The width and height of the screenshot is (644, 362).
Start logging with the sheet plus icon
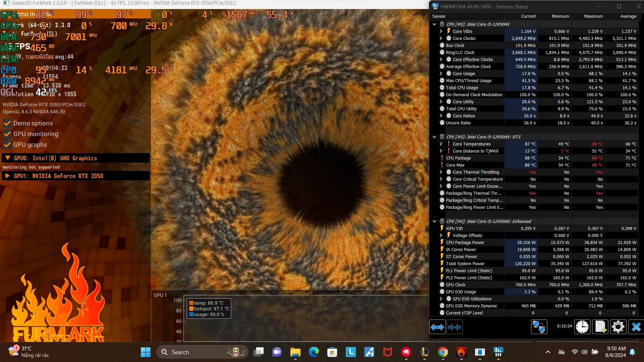click(x=600, y=327)
